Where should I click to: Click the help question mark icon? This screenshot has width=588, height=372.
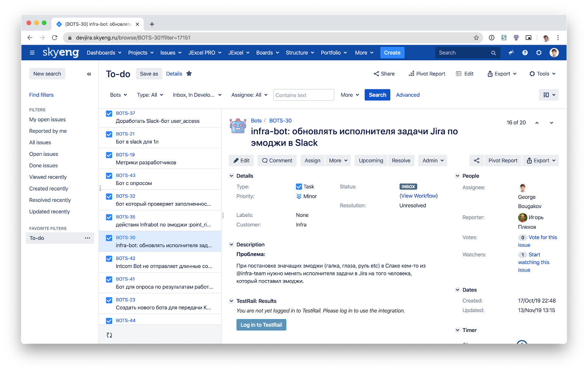(525, 53)
